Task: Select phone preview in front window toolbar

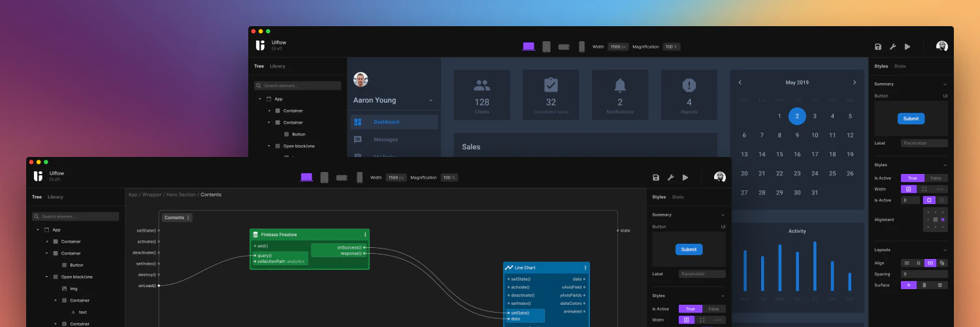Action: click(x=359, y=177)
